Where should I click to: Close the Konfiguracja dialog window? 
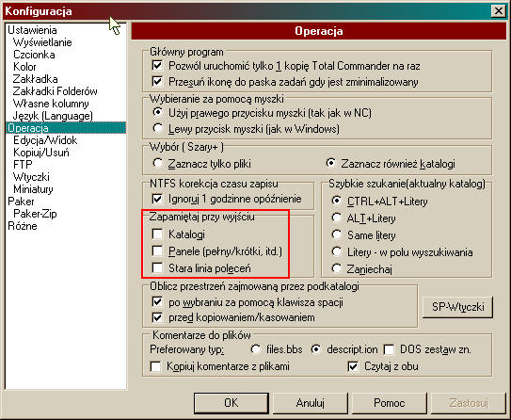tap(498, 11)
